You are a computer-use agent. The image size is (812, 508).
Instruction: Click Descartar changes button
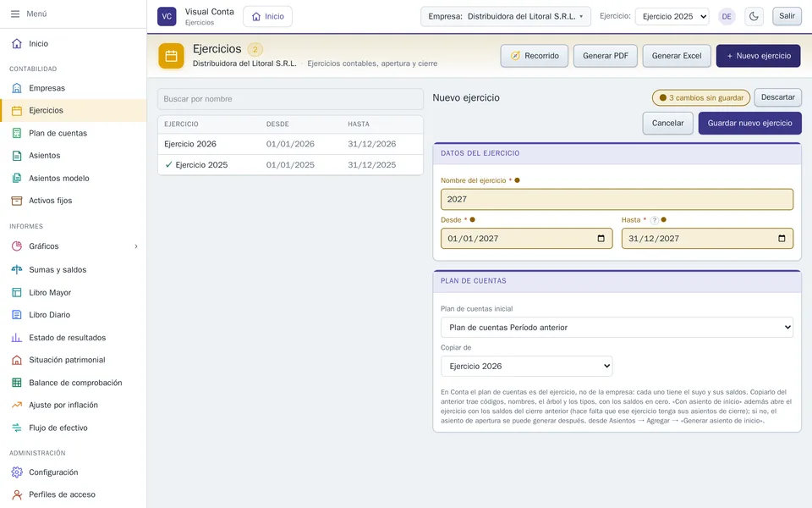pos(778,97)
